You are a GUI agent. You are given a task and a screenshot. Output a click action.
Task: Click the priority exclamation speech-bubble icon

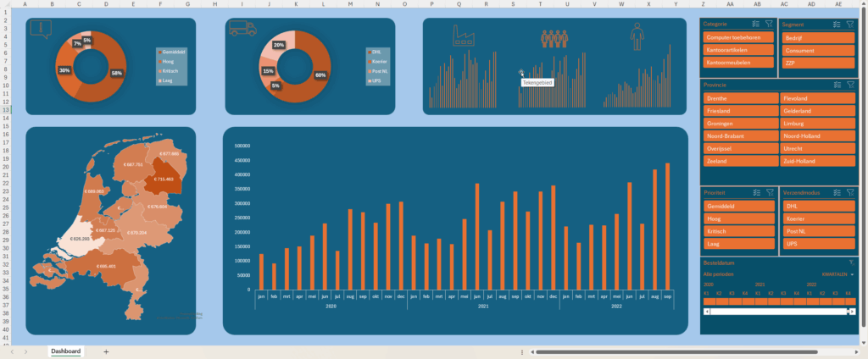tap(40, 30)
